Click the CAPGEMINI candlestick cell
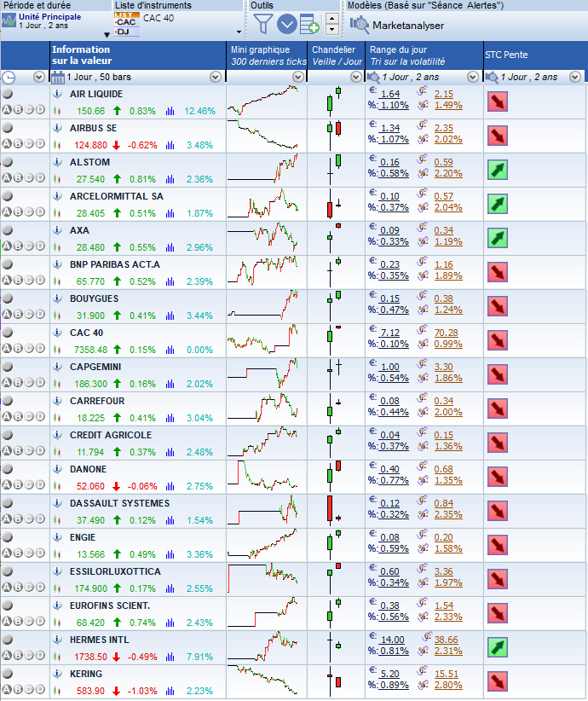The width and height of the screenshot is (588, 701). (x=336, y=374)
